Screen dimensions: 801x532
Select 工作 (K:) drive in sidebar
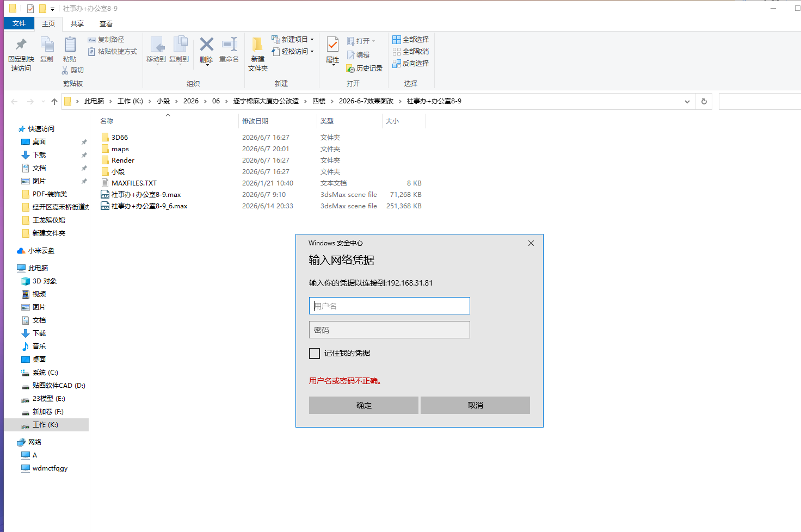point(46,425)
